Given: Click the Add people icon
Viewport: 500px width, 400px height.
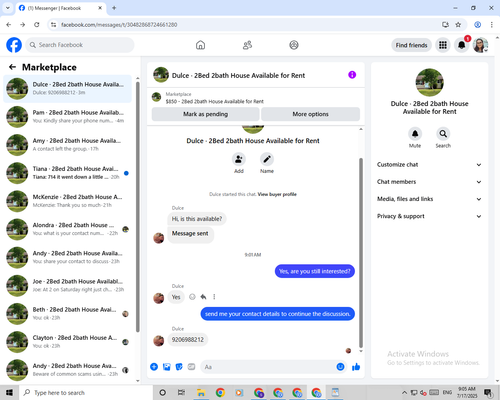Looking at the screenshot, I should pyautogui.click(x=239, y=159).
